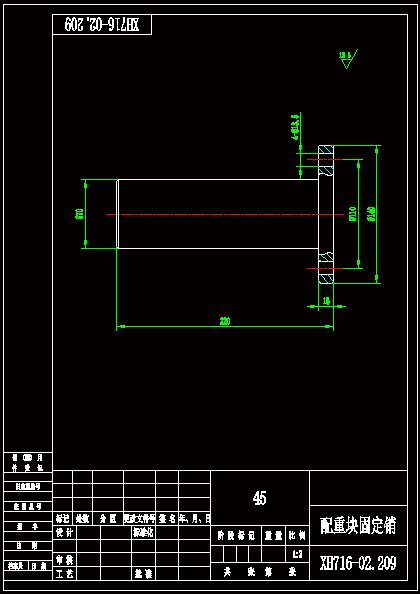Select the 借(通)用件登记 side cell
The image size is (420, 594).
click(x=28, y=462)
